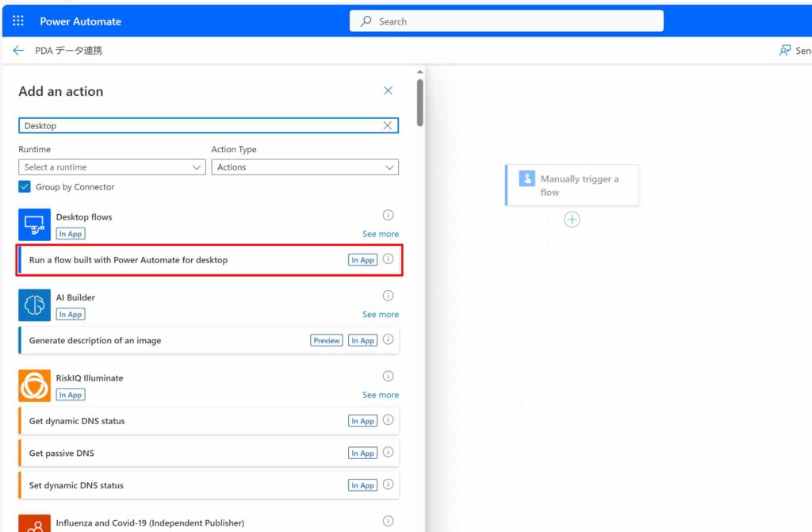Click the PDA データ連携 flow name
This screenshot has height=532, width=812.
69,50
